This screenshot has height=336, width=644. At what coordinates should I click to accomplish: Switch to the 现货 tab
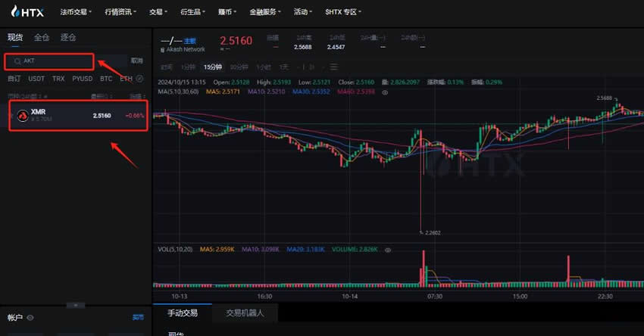(15, 37)
